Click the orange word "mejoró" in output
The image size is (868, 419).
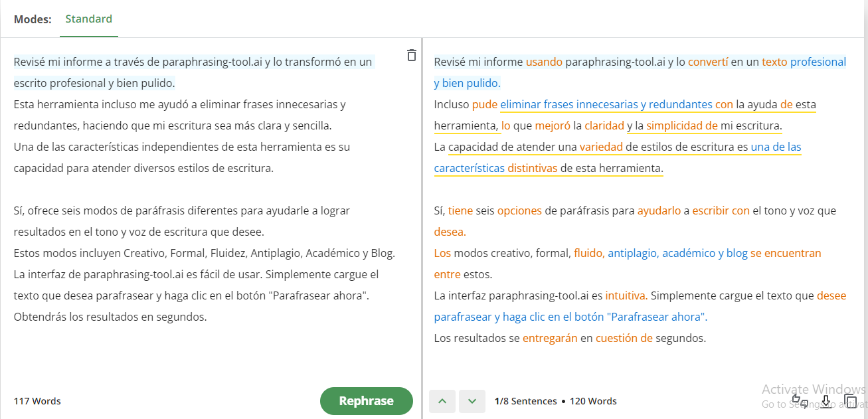tap(553, 126)
